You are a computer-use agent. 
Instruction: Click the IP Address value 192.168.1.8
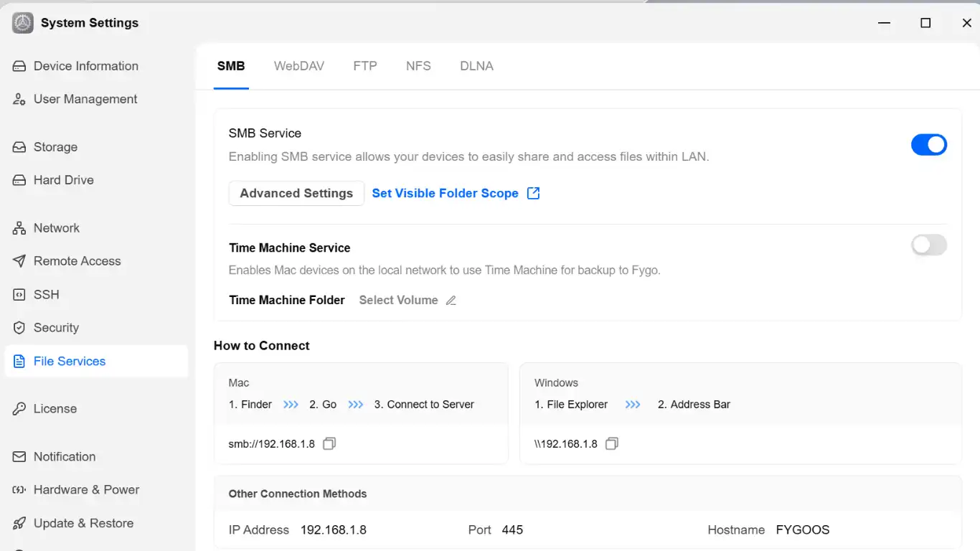[x=334, y=530]
